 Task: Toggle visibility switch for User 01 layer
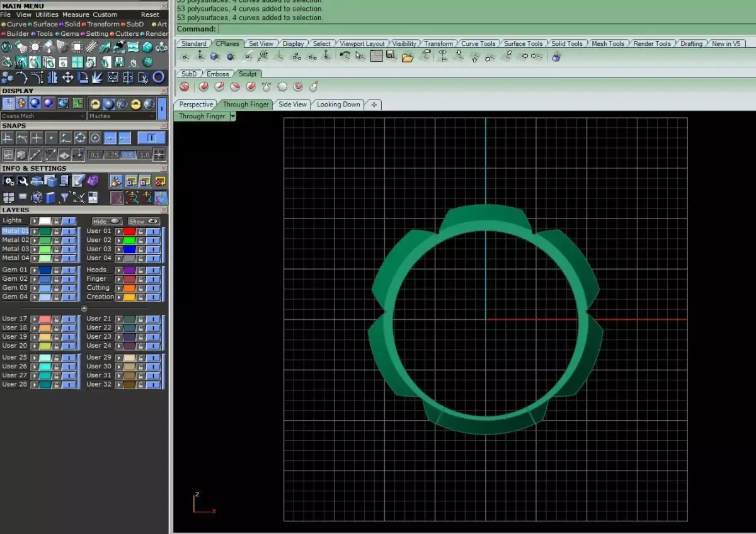154,231
